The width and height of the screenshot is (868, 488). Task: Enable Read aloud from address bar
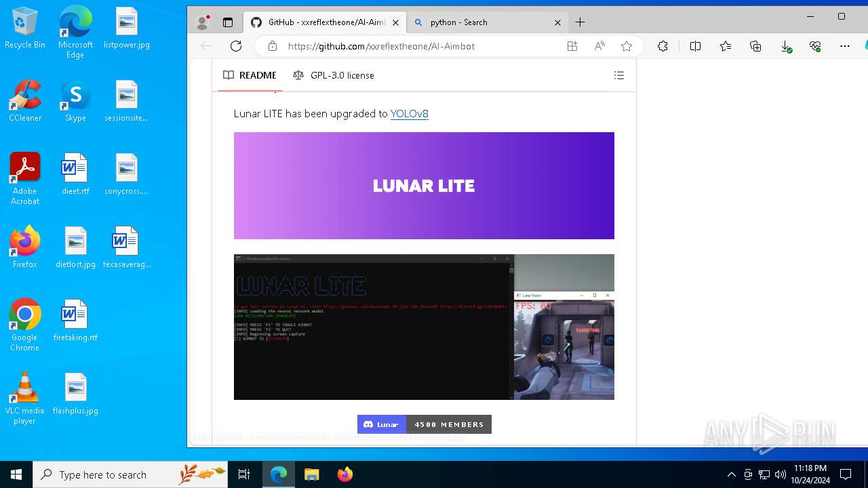coord(599,46)
